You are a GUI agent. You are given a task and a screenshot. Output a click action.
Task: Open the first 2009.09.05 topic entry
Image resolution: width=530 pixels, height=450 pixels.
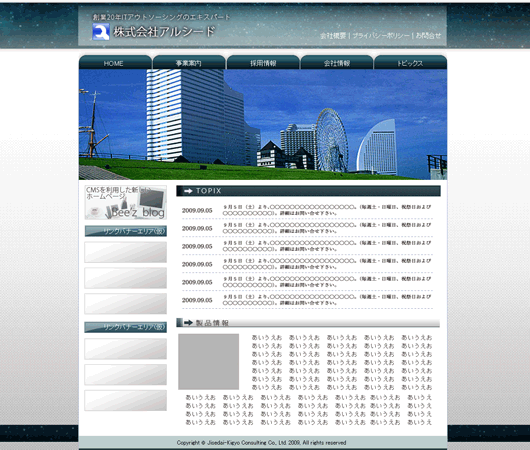click(307, 210)
